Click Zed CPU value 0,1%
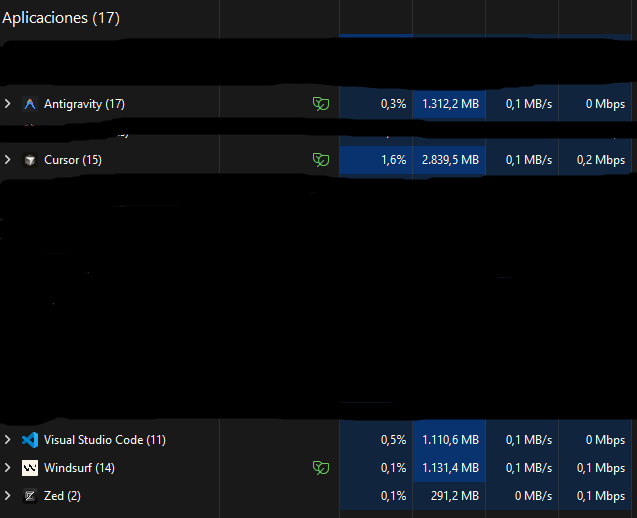The image size is (637, 518). [x=393, y=496]
